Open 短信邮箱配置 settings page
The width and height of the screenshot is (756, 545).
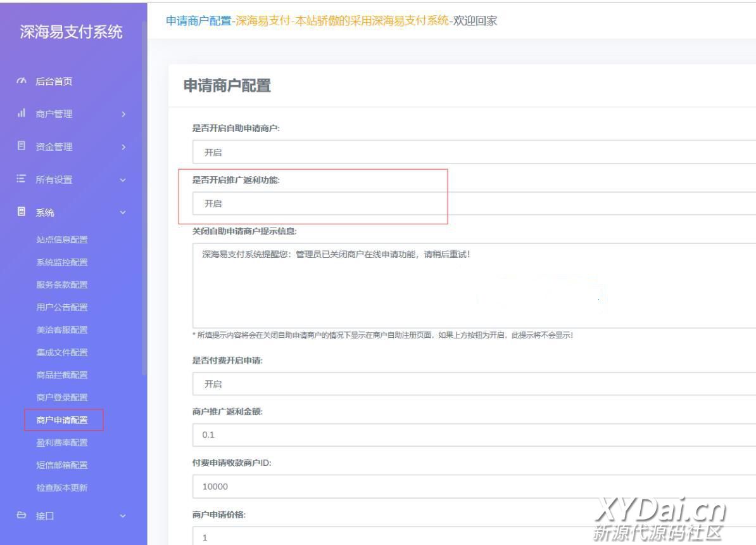click(62, 465)
